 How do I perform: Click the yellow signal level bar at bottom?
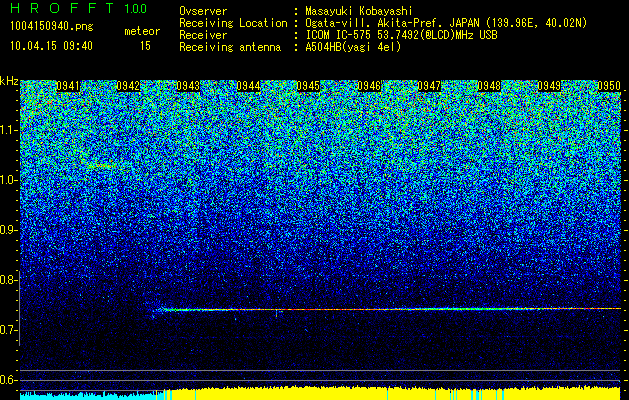(x=392, y=394)
